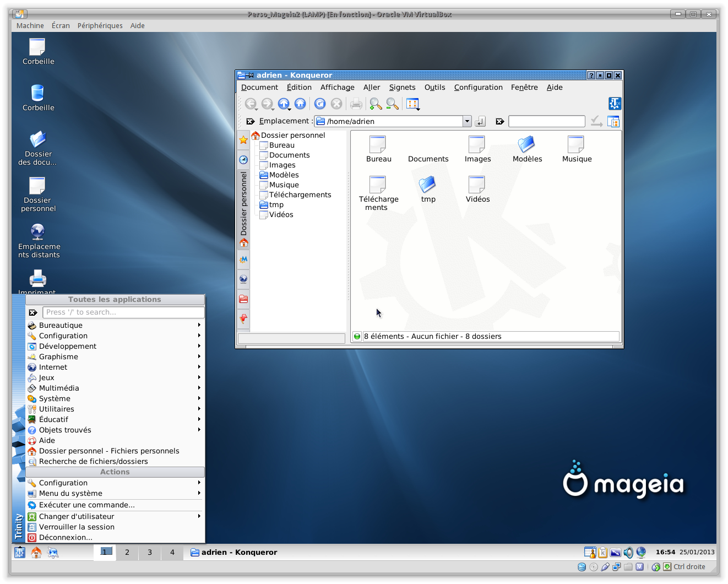This screenshot has width=728, height=584.
Task: Click the menu search field
Action: point(123,312)
